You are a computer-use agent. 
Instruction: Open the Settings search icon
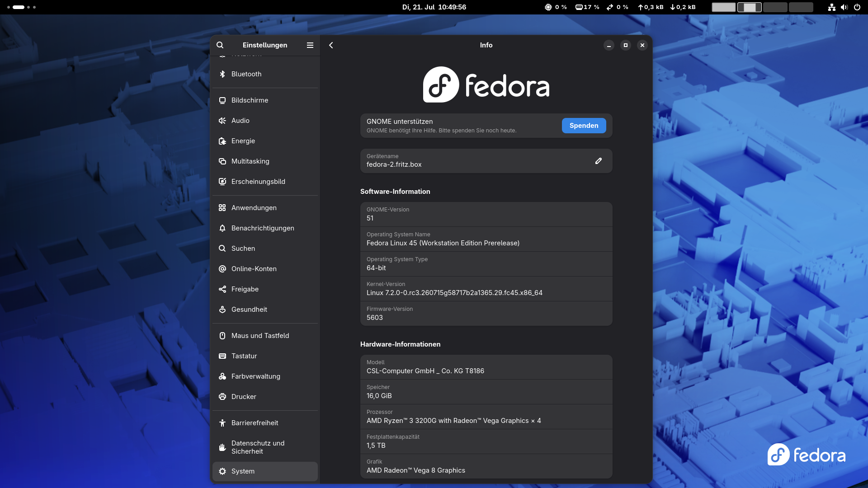point(220,45)
